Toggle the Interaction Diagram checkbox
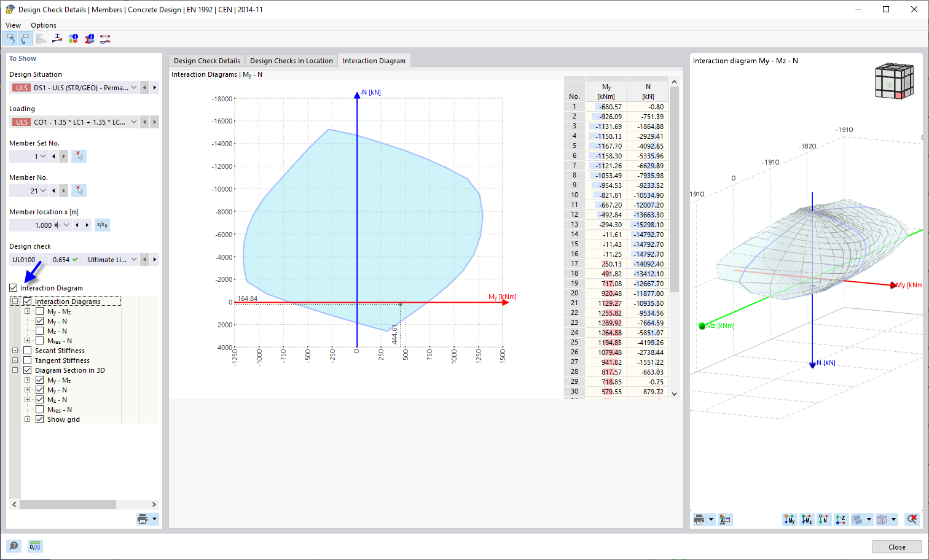This screenshot has width=929, height=560. pyautogui.click(x=14, y=287)
